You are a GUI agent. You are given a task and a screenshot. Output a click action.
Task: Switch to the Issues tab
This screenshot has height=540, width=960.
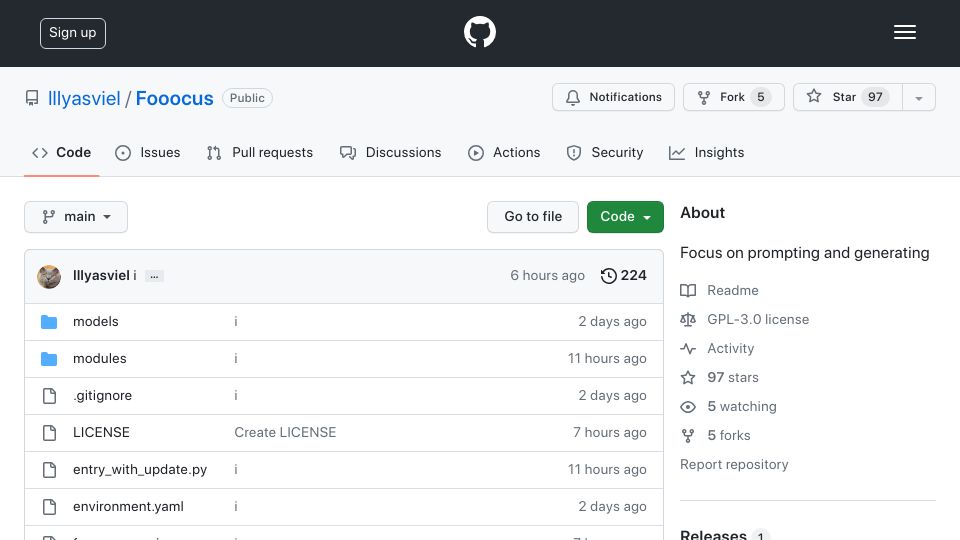point(148,152)
